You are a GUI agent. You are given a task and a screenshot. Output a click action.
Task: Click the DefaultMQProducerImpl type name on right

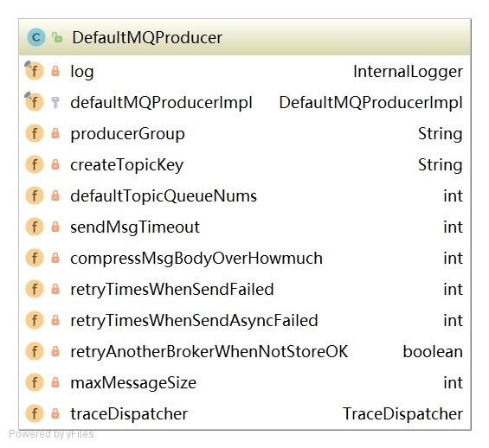tap(370, 103)
